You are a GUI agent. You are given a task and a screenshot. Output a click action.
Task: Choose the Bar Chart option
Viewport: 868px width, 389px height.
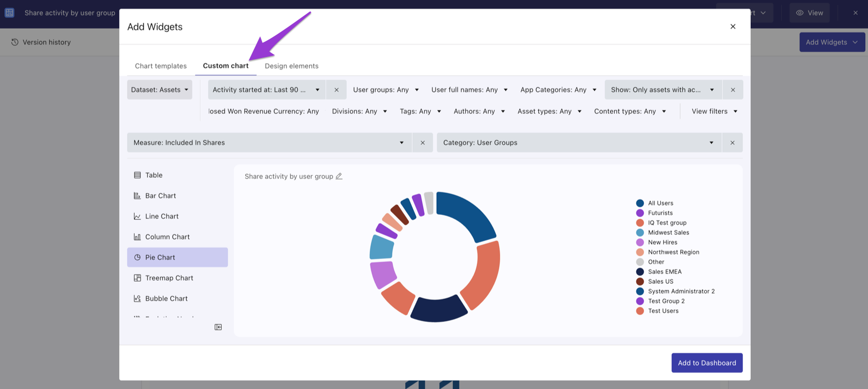tap(177, 196)
